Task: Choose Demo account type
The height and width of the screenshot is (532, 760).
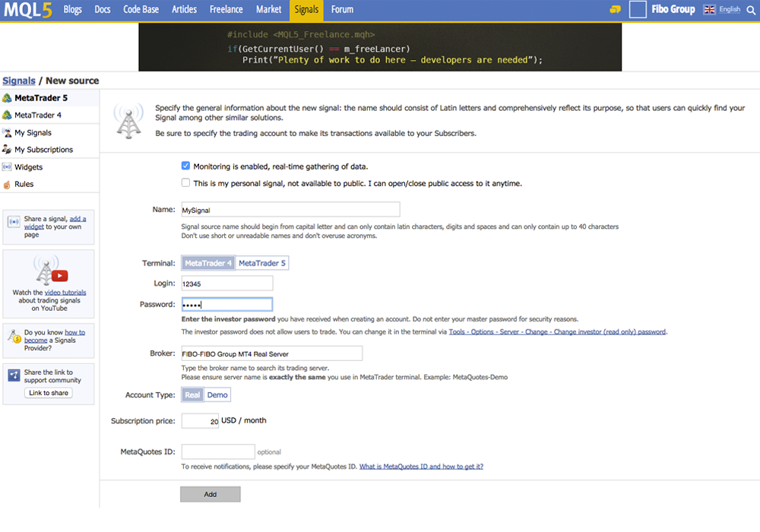Action: point(217,395)
